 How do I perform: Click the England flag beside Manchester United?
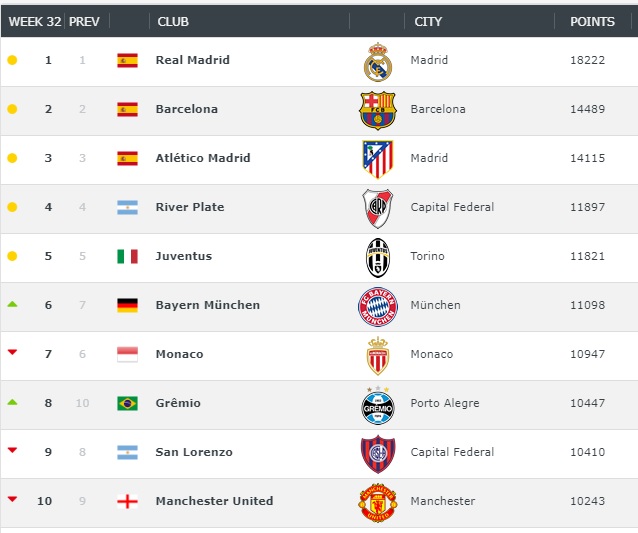tap(127, 501)
